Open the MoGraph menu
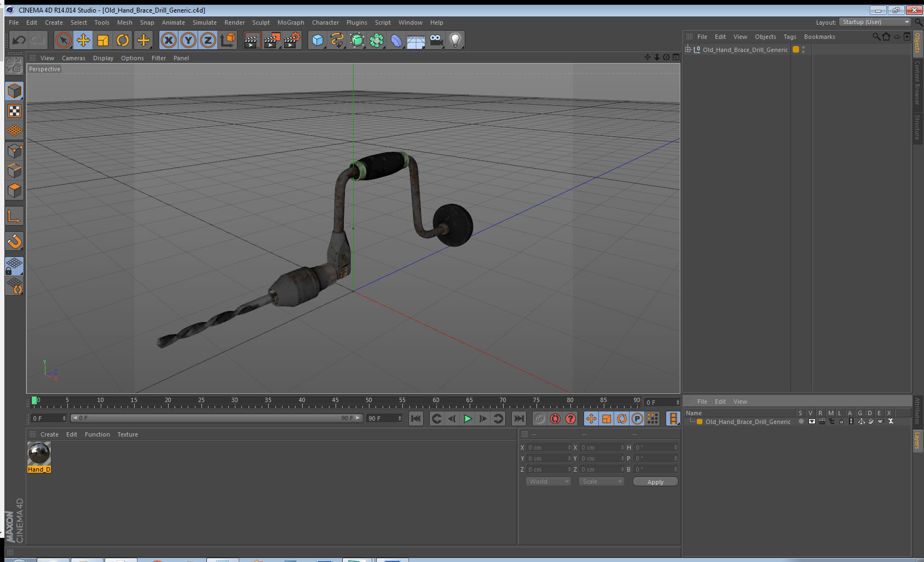The width and height of the screenshot is (924, 562). (291, 22)
